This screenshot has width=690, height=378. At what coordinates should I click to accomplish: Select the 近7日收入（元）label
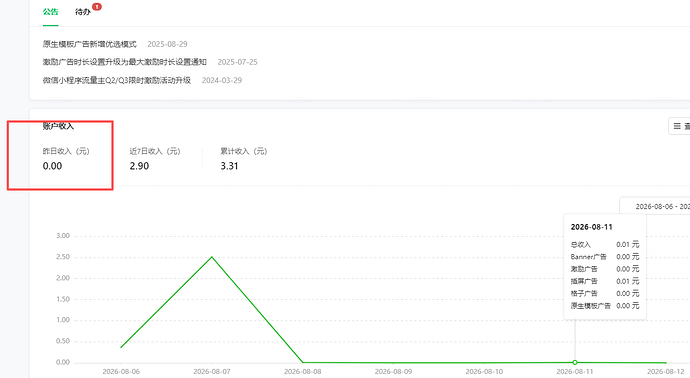(x=155, y=151)
